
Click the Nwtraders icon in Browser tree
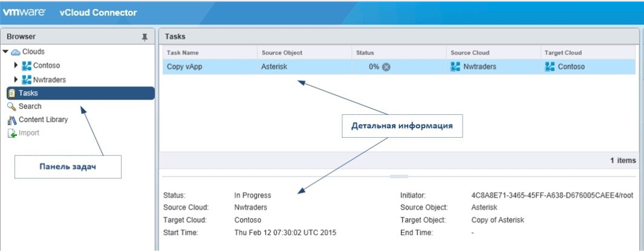tap(26, 79)
